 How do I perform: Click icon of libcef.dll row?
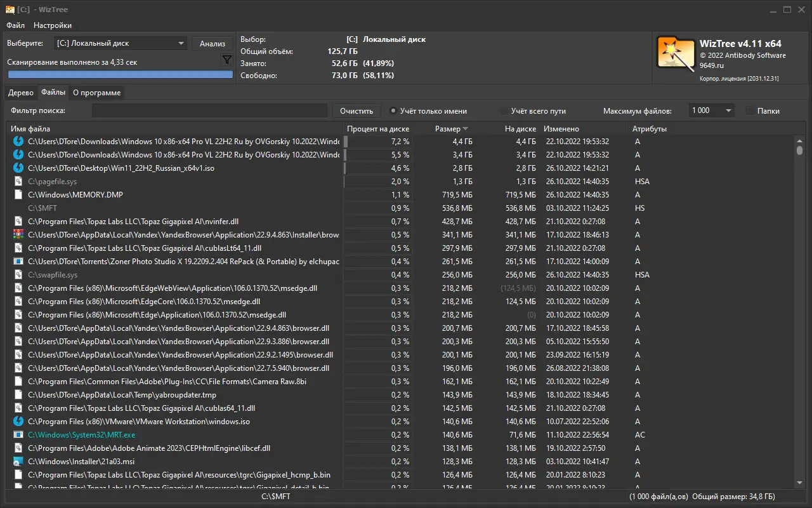click(18, 448)
